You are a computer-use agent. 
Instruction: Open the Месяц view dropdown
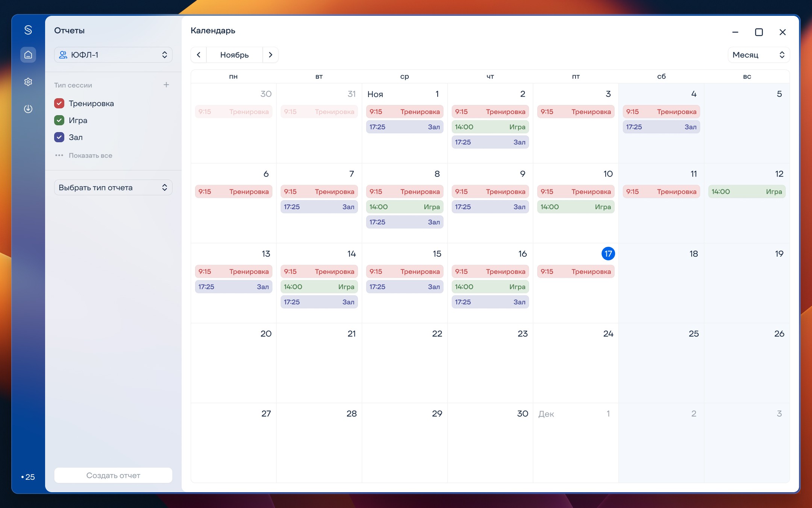pos(759,55)
